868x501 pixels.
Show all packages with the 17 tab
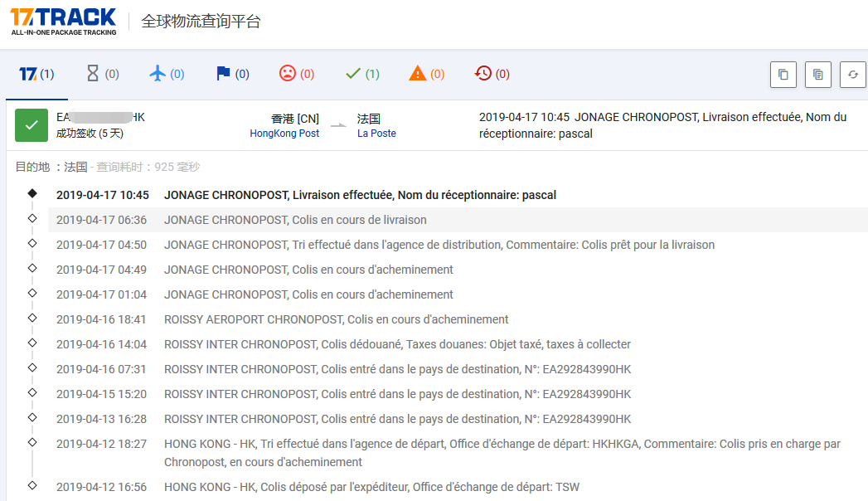[x=36, y=74]
